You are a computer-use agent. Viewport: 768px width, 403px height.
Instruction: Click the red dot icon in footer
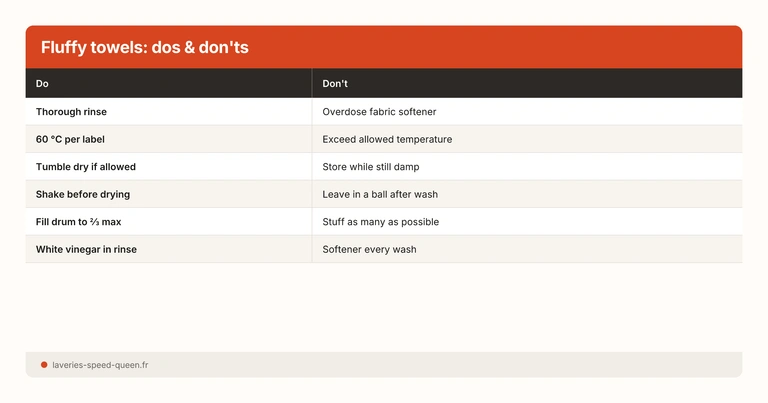coord(44,365)
